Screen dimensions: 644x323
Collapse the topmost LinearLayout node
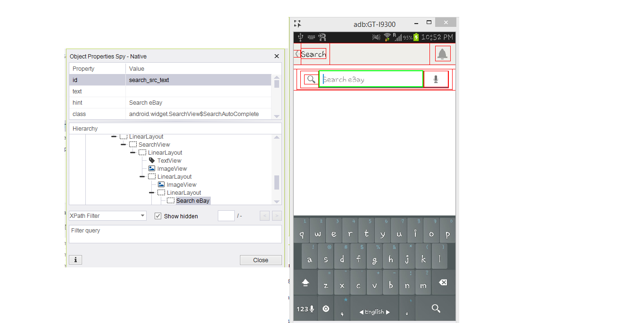pos(114,137)
